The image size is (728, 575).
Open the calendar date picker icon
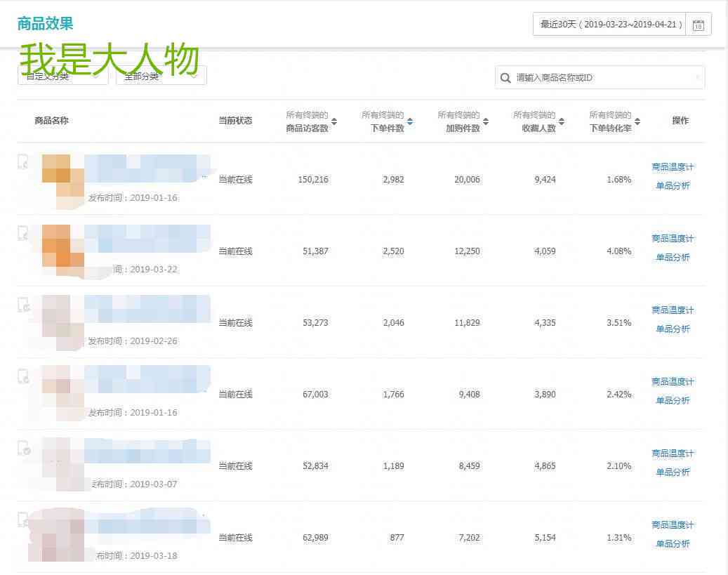pos(699,25)
